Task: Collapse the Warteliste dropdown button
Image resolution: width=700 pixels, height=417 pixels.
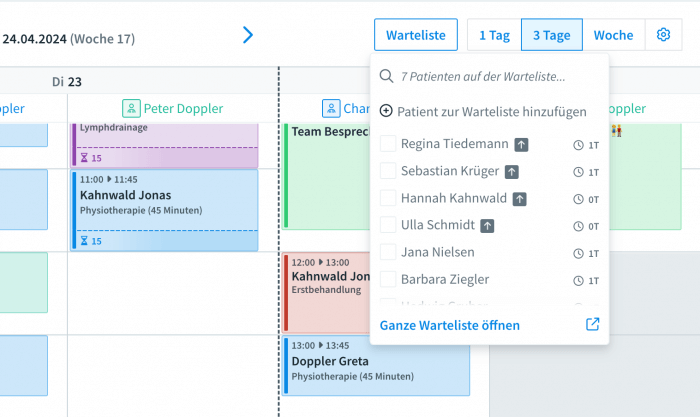Action: 415,35
